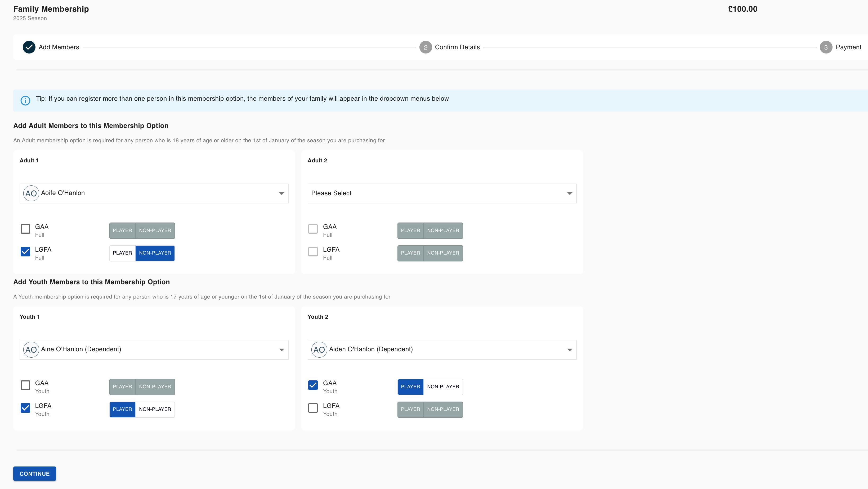Click Aine O'Hanlon's AO avatar icon
The image size is (868, 489).
pyautogui.click(x=31, y=350)
